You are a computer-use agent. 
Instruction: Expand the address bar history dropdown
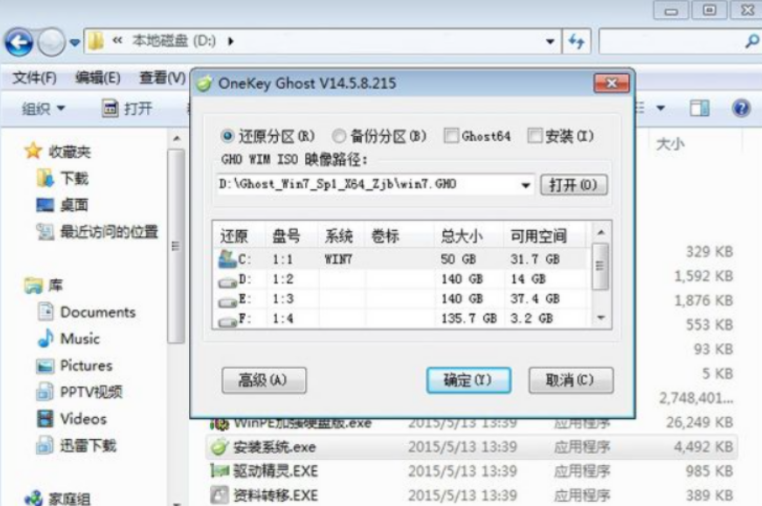tap(550, 42)
